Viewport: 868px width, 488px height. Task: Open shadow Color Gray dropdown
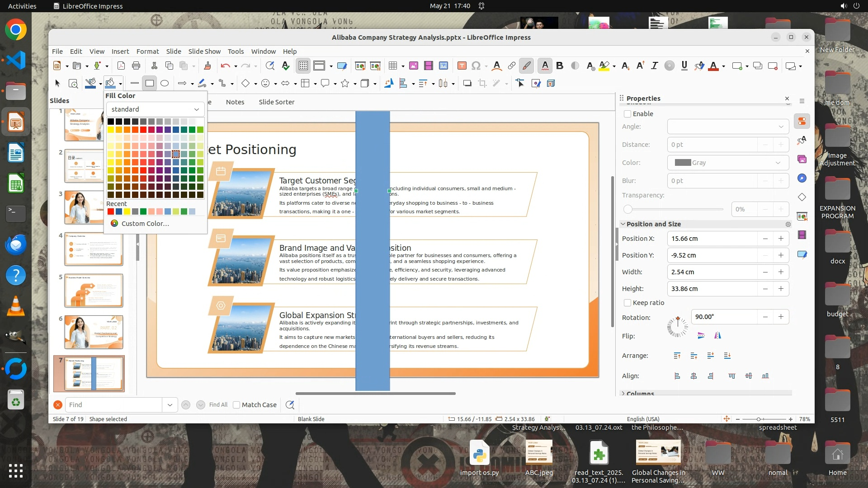[727, 163]
